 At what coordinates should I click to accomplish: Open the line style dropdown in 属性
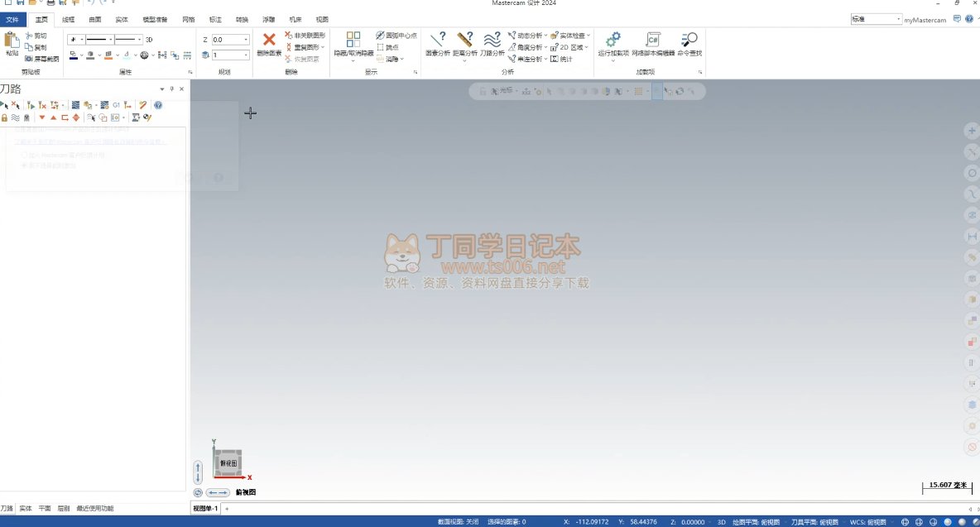tap(111, 40)
